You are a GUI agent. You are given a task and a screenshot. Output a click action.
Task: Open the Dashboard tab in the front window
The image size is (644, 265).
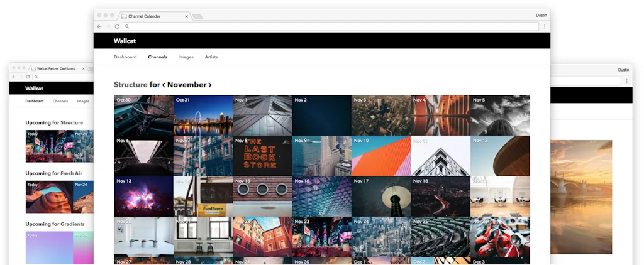click(x=125, y=57)
